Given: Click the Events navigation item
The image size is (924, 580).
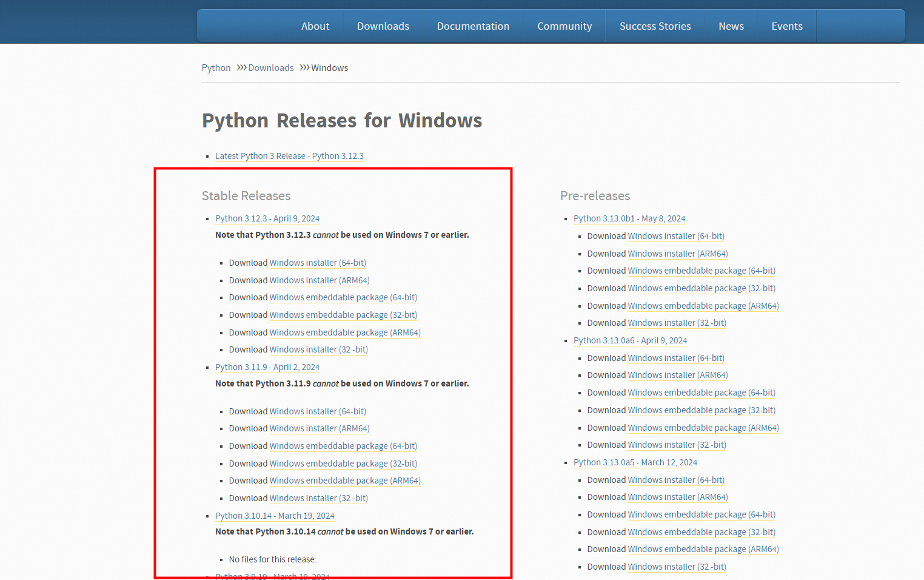Looking at the screenshot, I should [x=786, y=26].
